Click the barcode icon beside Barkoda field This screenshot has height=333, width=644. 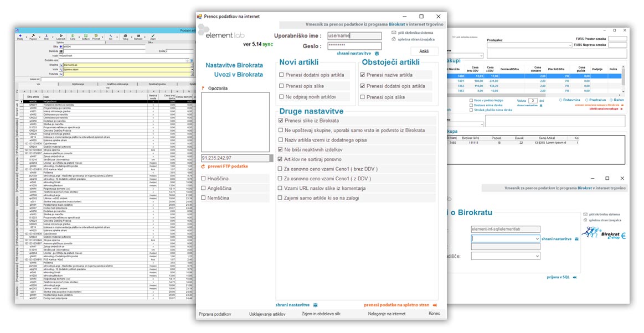click(x=61, y=51)
